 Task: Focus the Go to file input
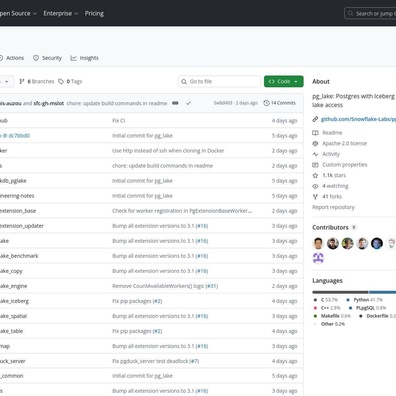pyautogui.click(x=219, y=81)
